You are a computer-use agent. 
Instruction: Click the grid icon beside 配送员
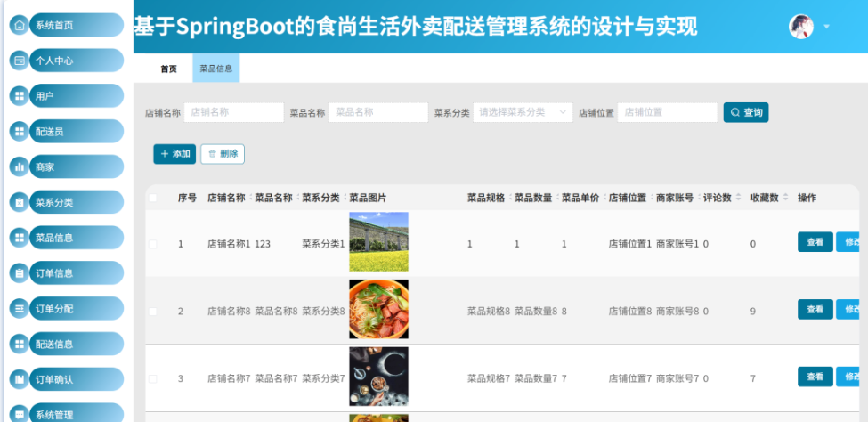20,131
